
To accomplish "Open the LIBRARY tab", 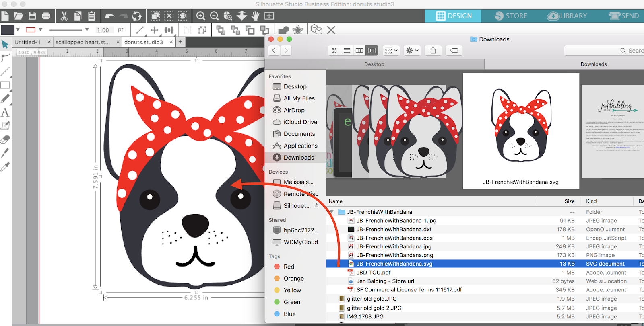I will 568,16.
